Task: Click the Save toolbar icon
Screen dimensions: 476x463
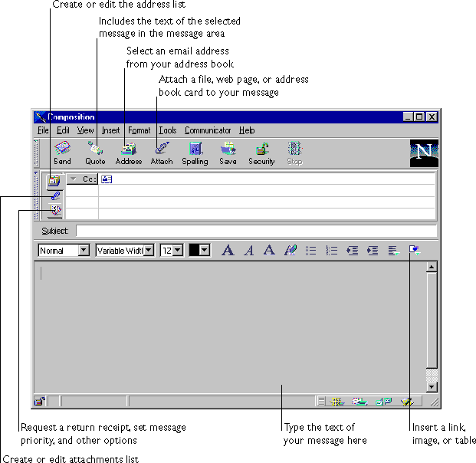Action: pyautogui.click(x=228, y=153)
